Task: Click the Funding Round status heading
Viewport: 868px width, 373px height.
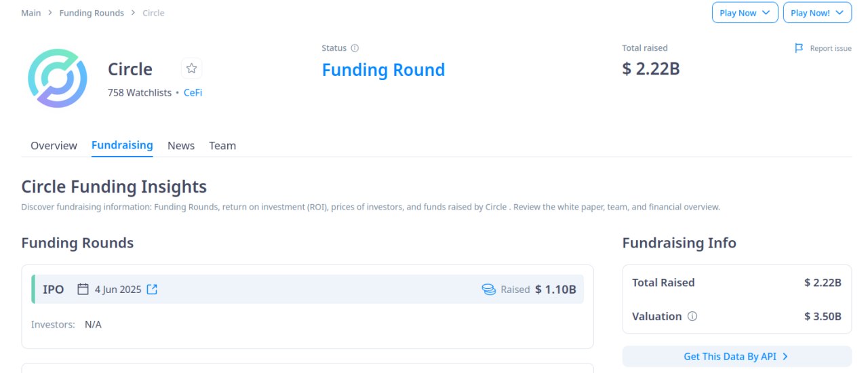Action: [x=383, y=70]
